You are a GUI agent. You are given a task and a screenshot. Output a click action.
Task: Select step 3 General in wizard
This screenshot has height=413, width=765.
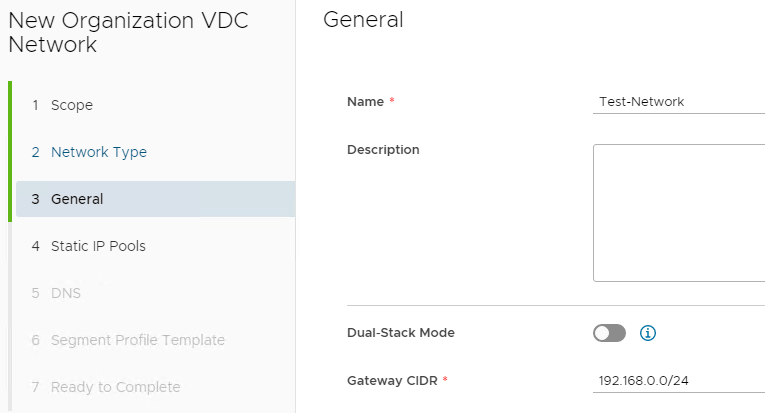click(x=156, y=199)
